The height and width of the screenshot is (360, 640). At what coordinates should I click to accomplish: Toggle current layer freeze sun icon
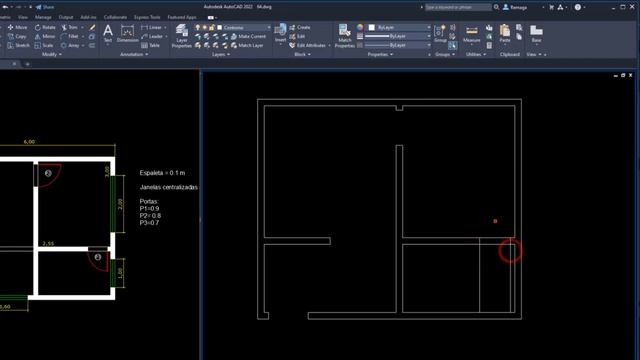pyautogui.click(x=205, y=27)
